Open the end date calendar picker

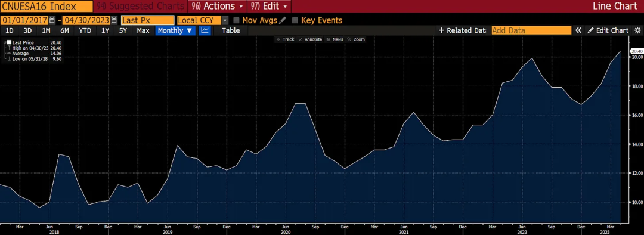click(114, 20)
